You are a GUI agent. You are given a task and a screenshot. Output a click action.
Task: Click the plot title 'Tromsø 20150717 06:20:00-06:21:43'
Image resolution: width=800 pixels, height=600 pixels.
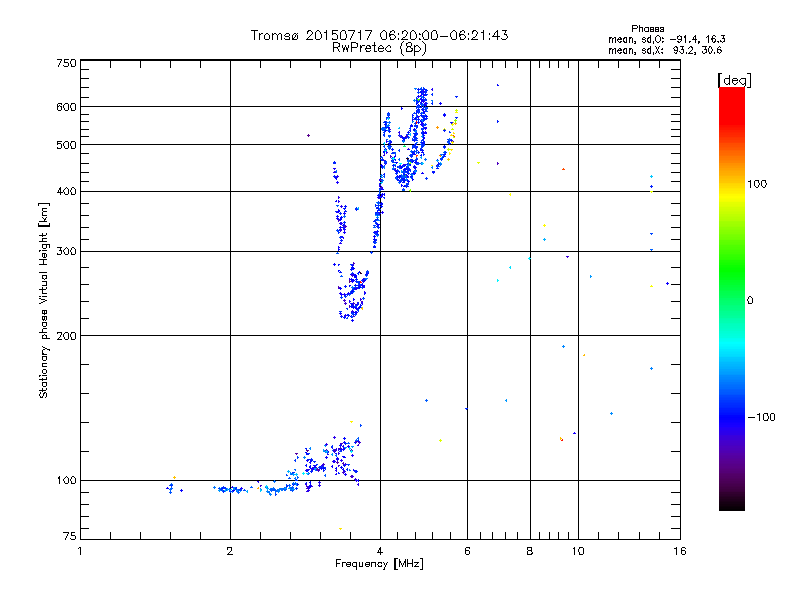(379, 35)
